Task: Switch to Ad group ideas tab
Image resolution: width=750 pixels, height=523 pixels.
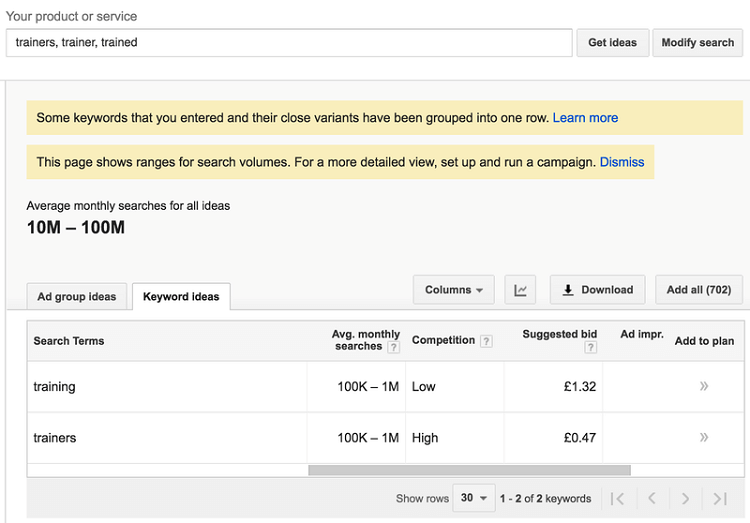Action: pos(77,297)
